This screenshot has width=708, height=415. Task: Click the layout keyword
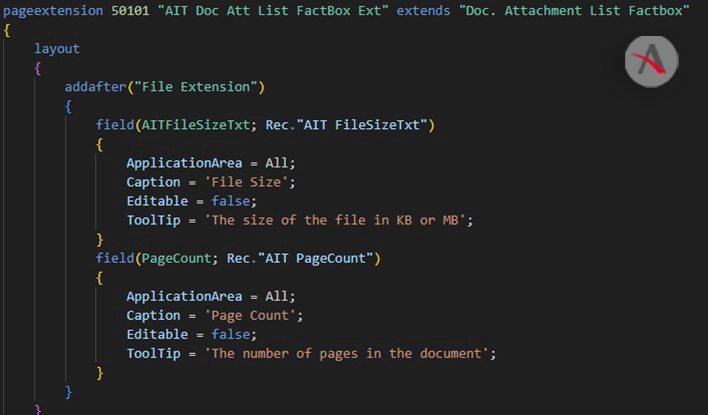click(57, 49)
